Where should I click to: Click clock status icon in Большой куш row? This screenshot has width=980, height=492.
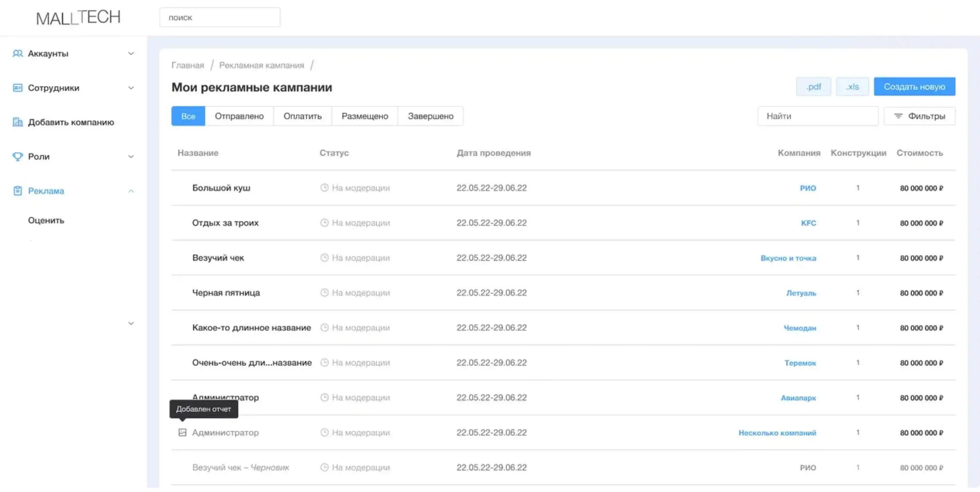pos(324,188)
